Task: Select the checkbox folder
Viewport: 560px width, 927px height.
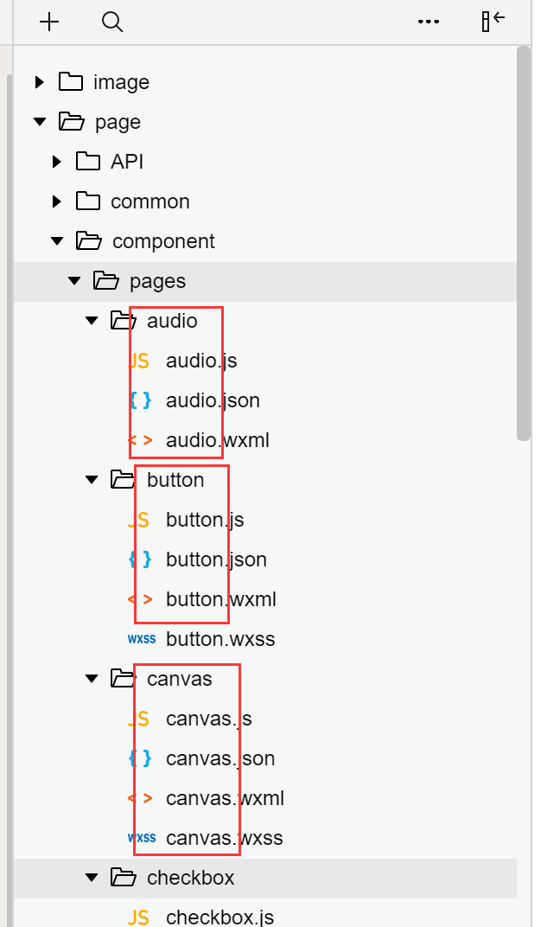Action: (190, 878)
